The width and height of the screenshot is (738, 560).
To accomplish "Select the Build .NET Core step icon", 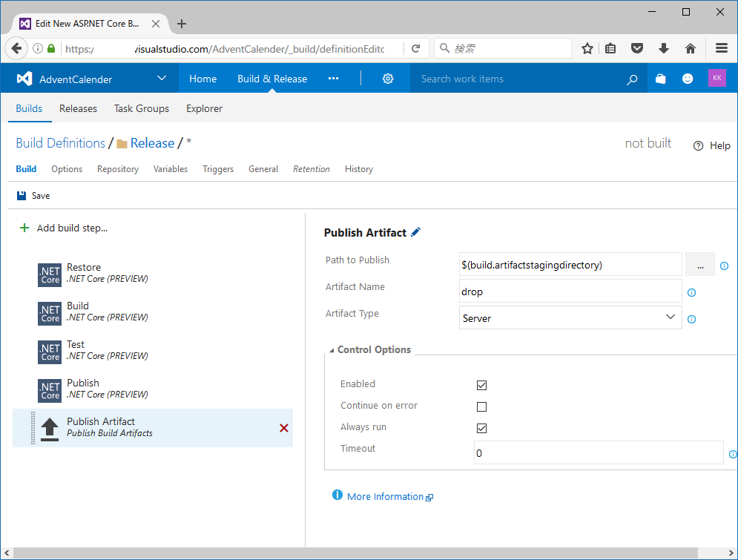I will point(50,314).
